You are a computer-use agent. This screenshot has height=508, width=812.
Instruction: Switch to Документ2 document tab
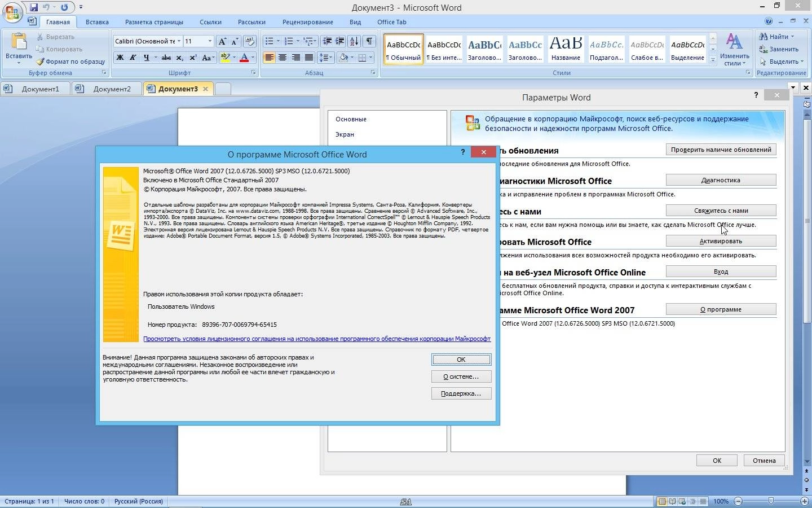(x=107, y=89)
